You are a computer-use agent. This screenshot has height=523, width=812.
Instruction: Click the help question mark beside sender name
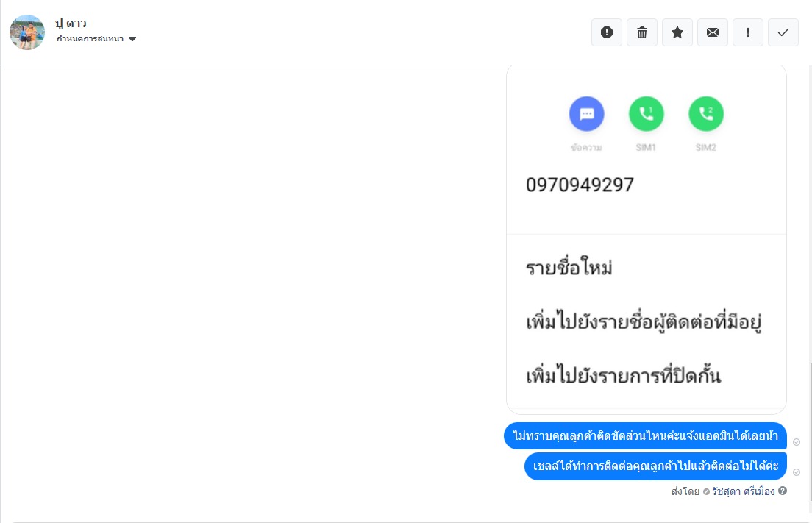(783, 491)
